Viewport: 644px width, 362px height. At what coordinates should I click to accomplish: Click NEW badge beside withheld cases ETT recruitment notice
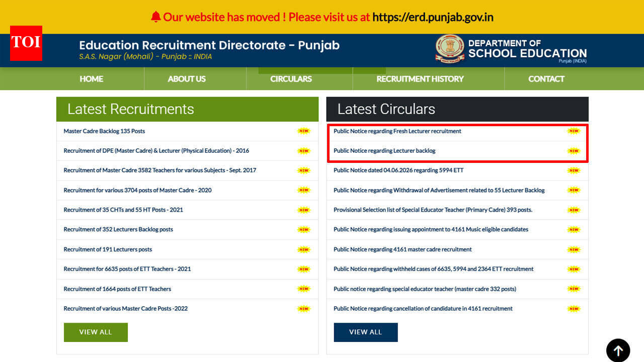(574, 269)
